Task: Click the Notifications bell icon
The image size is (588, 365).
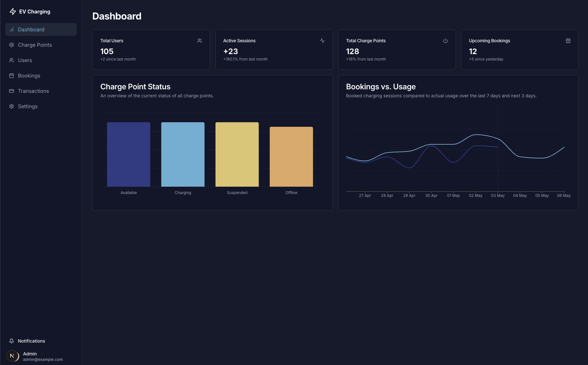Action: tap(12, 341)
